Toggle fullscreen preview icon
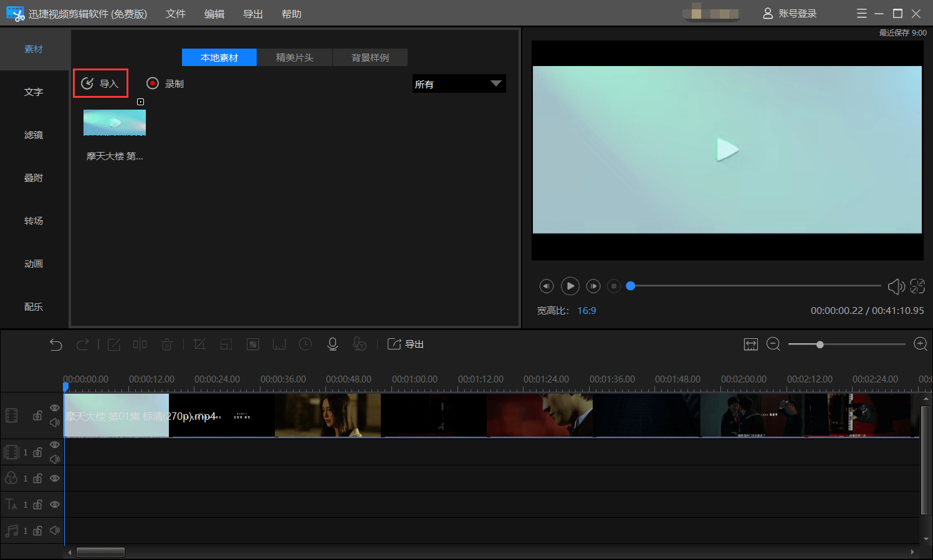The width and height of the screenshot is (933, 560). (x=917, y=286)
